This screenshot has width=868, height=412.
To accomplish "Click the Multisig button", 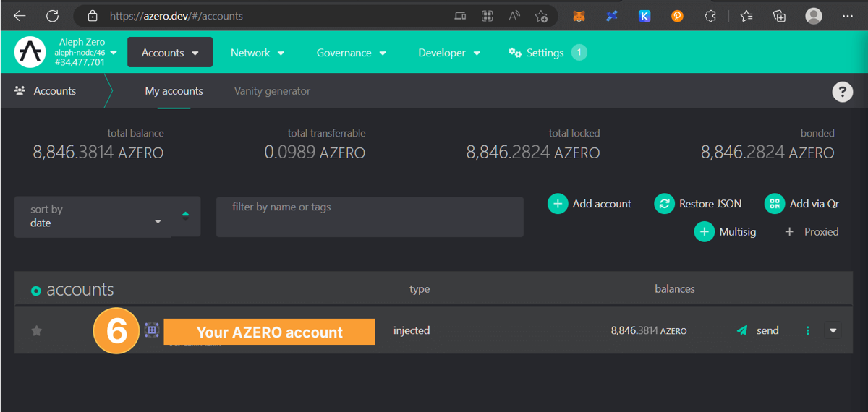I will [726, 232].
